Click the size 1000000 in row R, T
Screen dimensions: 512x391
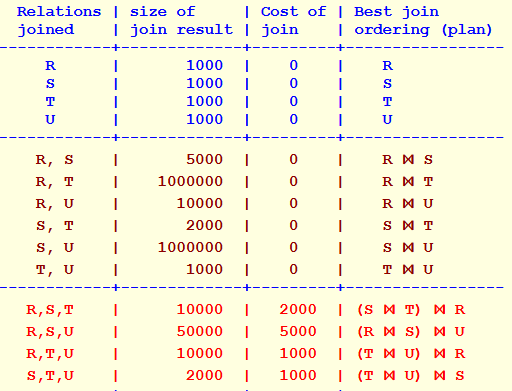point(190,181)
